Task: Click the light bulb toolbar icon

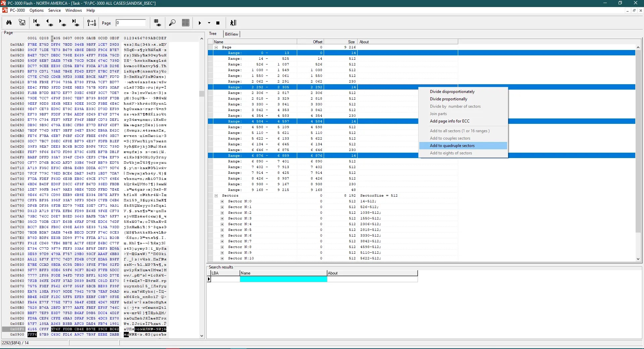Action: tap(172, 23)
